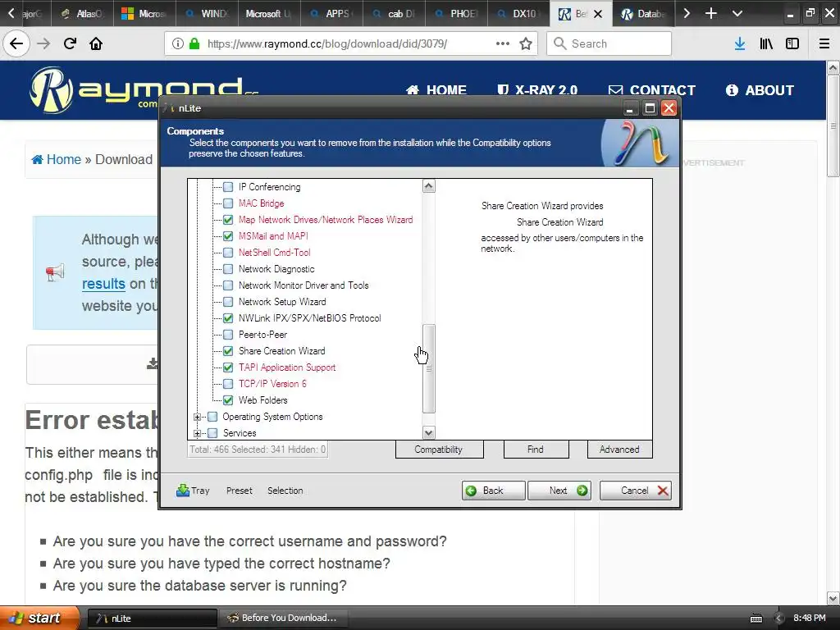Open the downloads arrow icon

tap(740, 43)
